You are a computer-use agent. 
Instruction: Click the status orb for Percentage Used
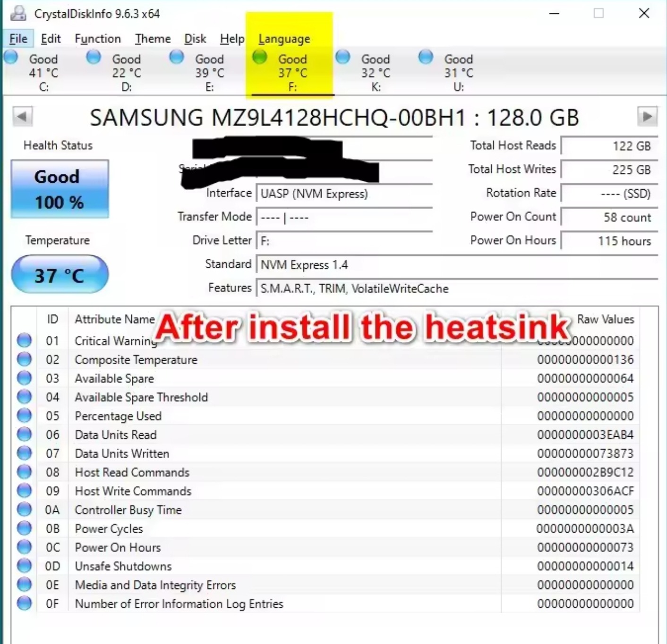[x=24, y=415]
